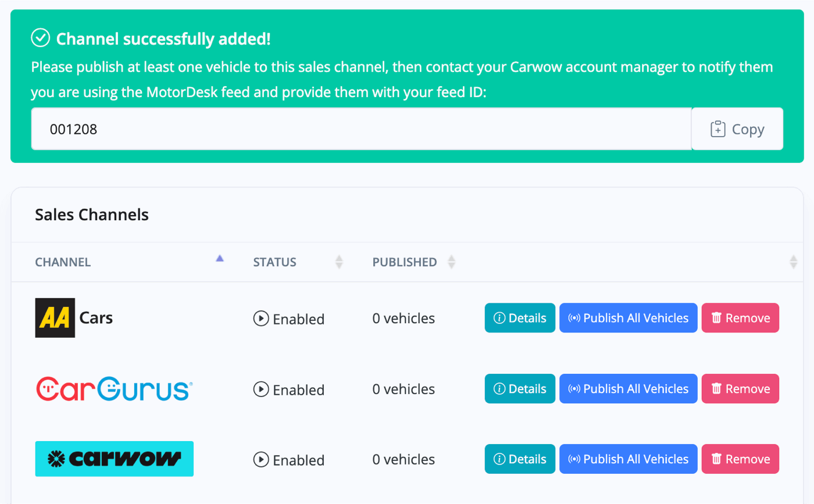Image resolution: width=814 pixels, height=504 pixels.
Task: Publish All Vehicles to AA Cars
Action: (628, 318)
